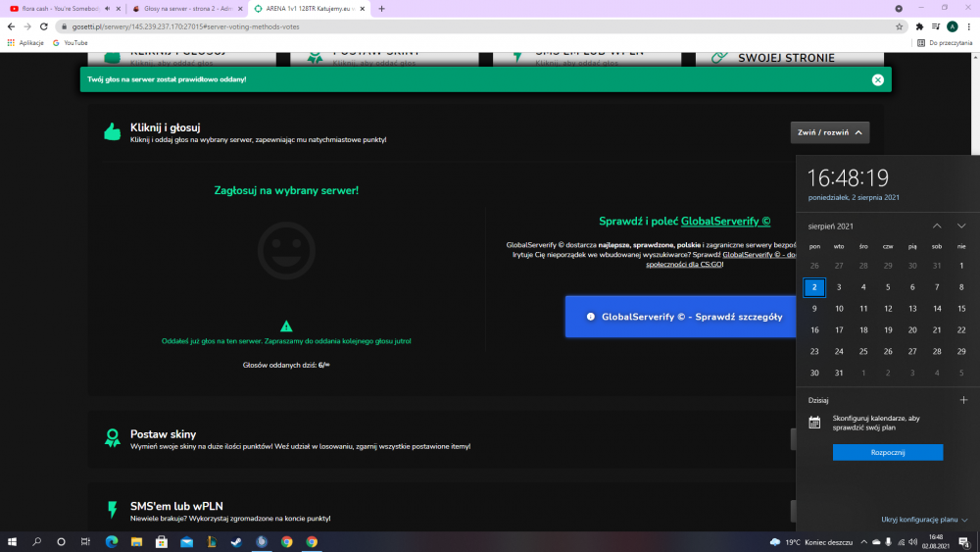The height and width of the screenshot is (552, 980).
Task: Go to previous month in calendar
Action: [937, 226]
